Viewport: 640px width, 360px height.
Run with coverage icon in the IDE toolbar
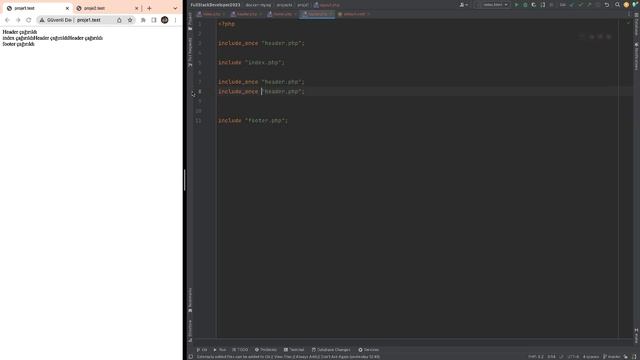point(534,5)
